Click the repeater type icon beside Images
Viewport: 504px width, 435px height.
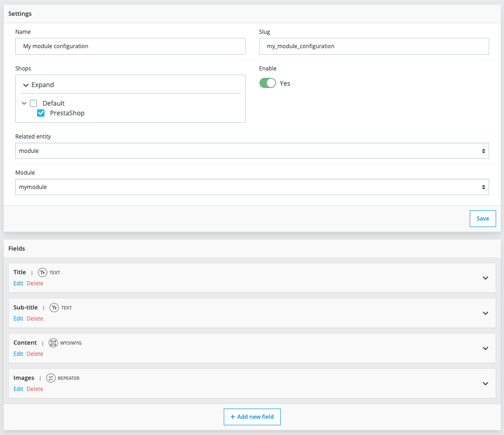[51, 378]
